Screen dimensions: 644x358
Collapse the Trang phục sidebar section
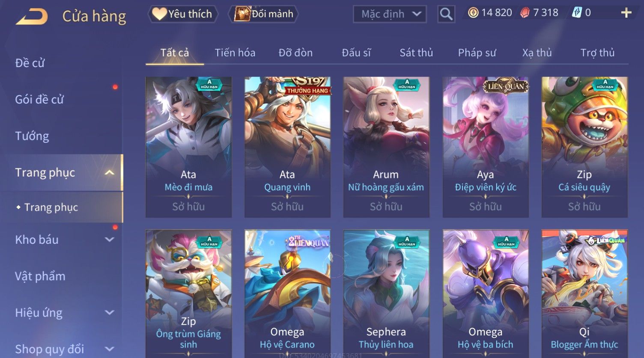pyautogui.click(x=110, y=172)
